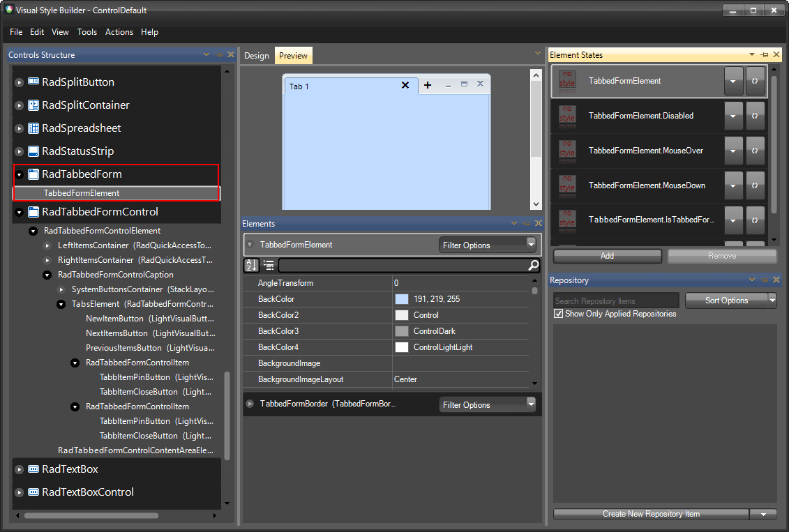
Task: Click the RadTextBoxControl icon
Action: coord(33,492)
